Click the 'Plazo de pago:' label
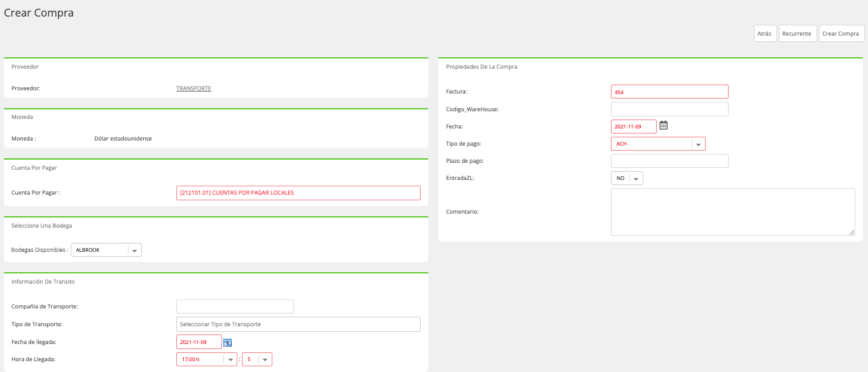The image size is (868, 372). (x=465, y=161)
